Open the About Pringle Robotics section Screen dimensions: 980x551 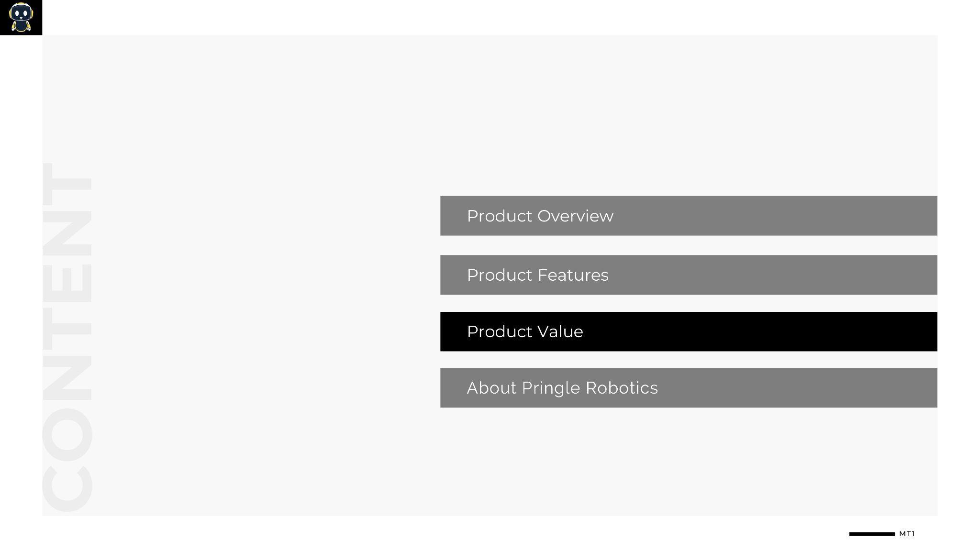pyautogui.click(x=688, y=388)
